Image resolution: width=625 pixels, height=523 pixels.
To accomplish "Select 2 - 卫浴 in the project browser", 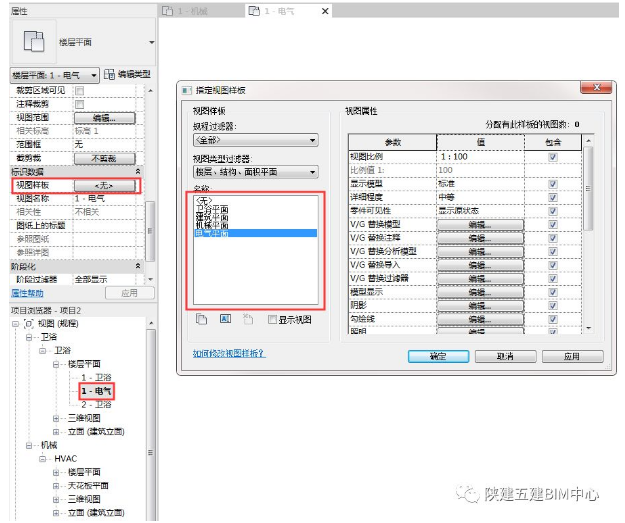I will pyautogui.click(x=96, y=405).
